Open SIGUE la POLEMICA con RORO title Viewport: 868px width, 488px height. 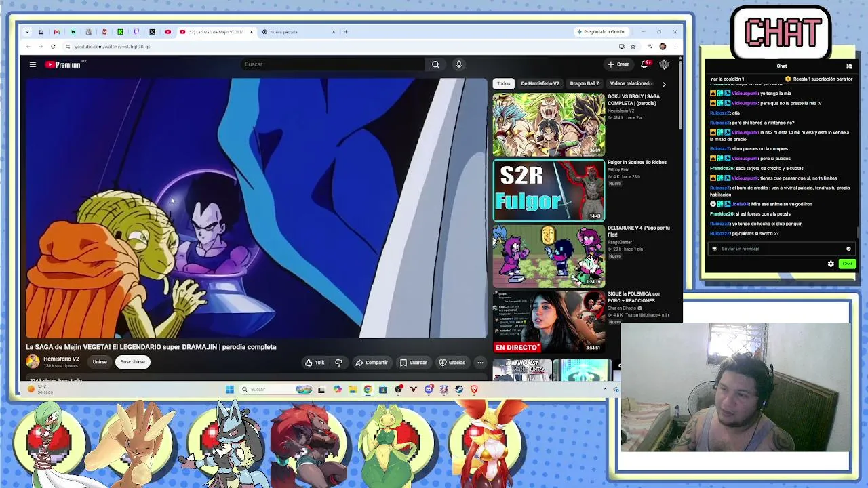[x=634, y=297]
